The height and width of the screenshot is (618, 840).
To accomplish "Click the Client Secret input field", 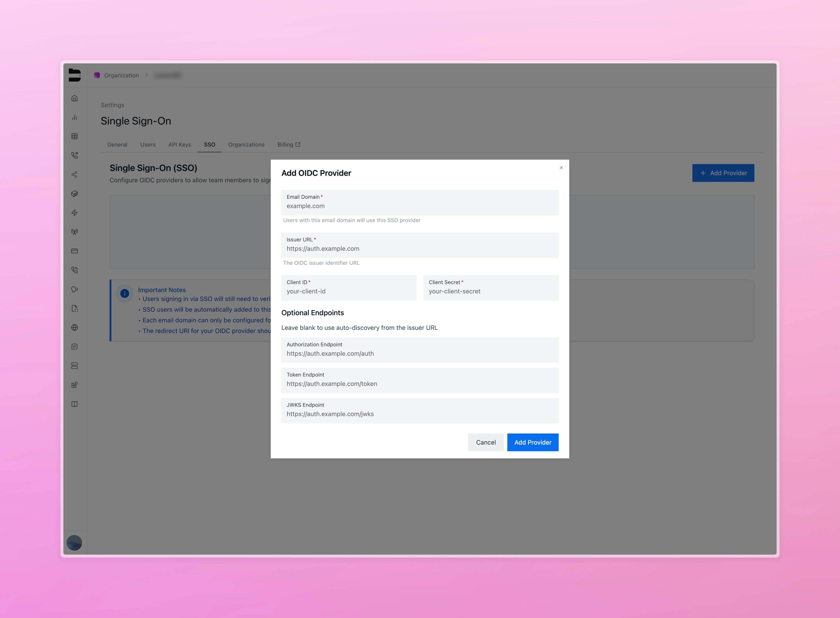I will point(490,291).
